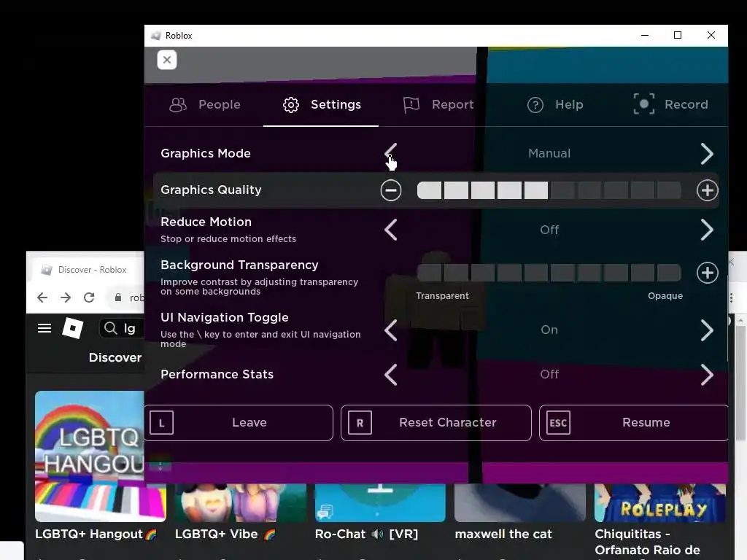Click the "Off" value for Performance Stats
This screenshot has width=747, height=560.
coord(549,374)
